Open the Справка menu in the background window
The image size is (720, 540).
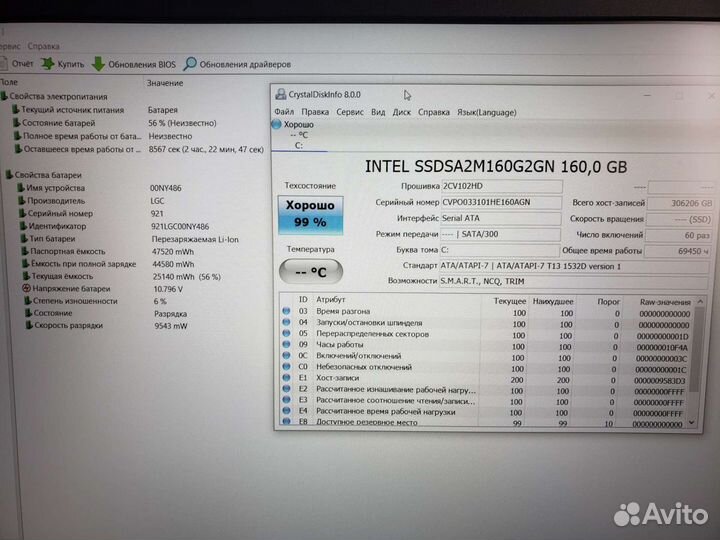point(44,46)
